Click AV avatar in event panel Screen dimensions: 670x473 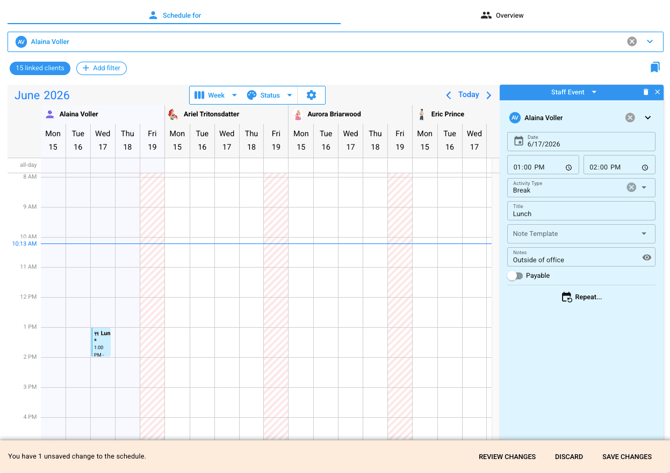click(515, 118)
